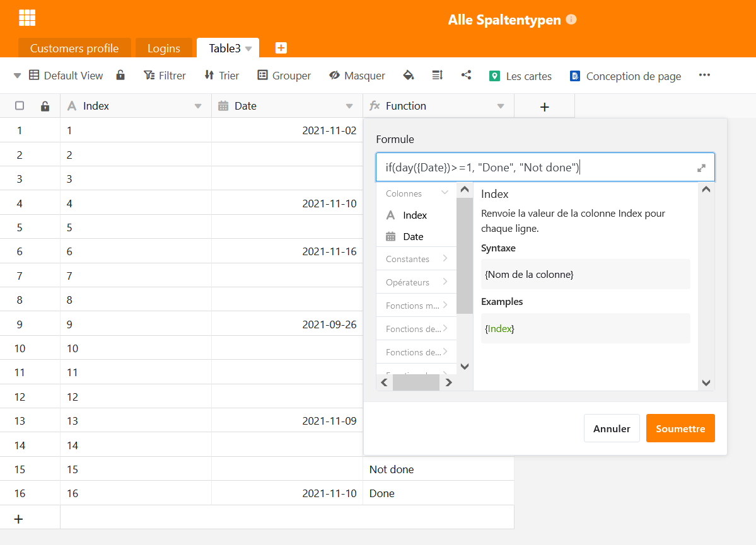The width and height of the screenshot is (756, 545).
Task: Click the share view icon
Action: click(466, 76)
